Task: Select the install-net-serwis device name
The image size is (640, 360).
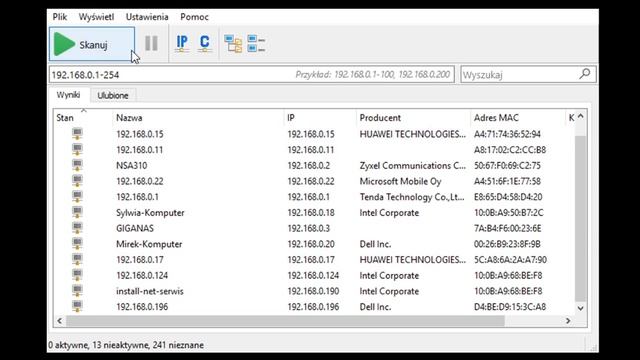Action: point(150,291)
